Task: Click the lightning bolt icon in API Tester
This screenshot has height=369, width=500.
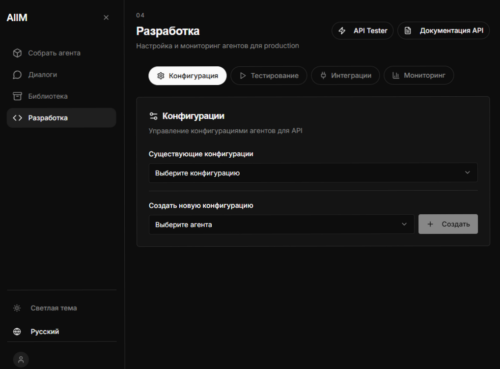Action: point(342,31)
